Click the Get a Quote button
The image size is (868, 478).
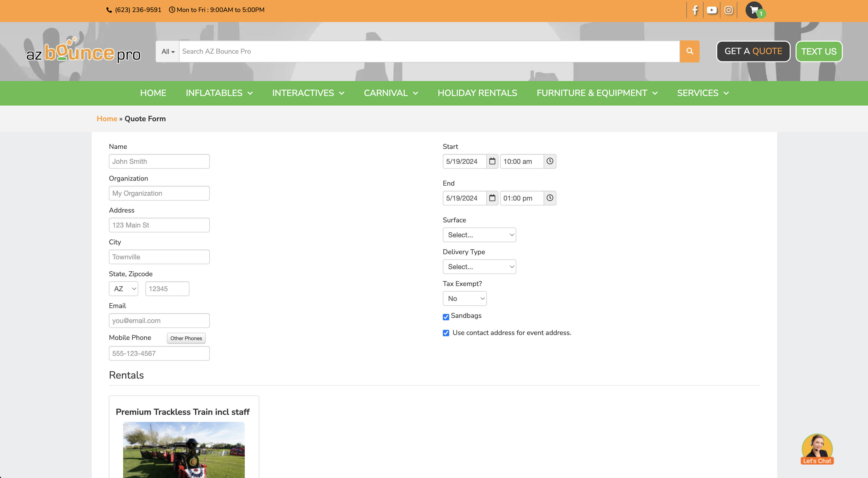click(753, 51)
